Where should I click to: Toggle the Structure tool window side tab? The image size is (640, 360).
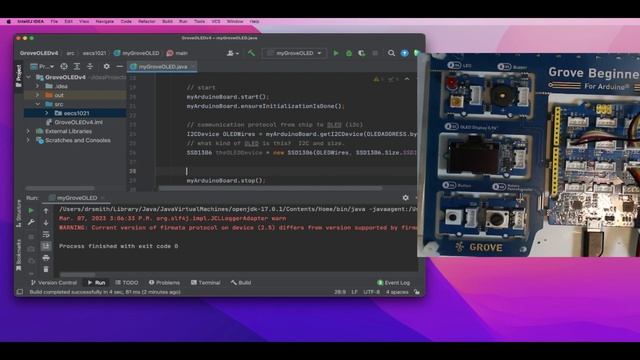[18, 213]
